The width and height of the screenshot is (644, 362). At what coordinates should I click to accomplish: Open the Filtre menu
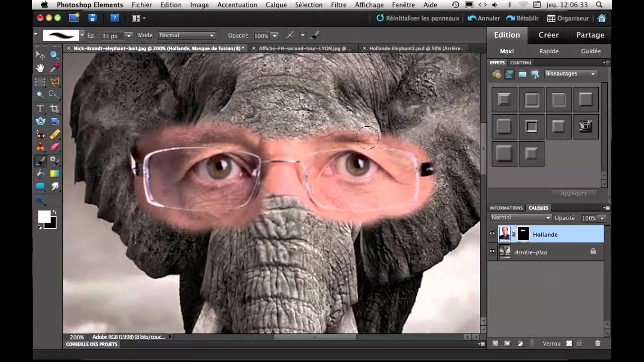(x=339, y=5)
